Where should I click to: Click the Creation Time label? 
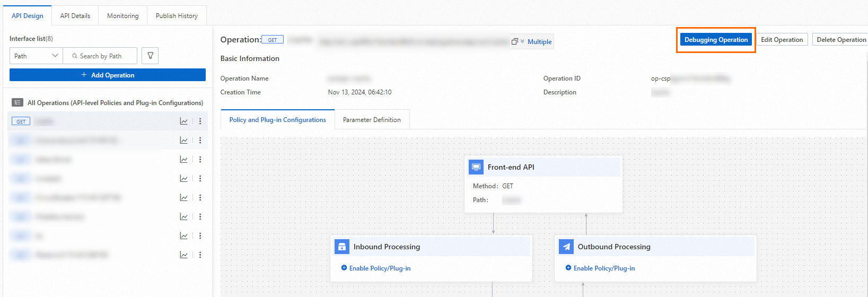click(x=241, y=92)
